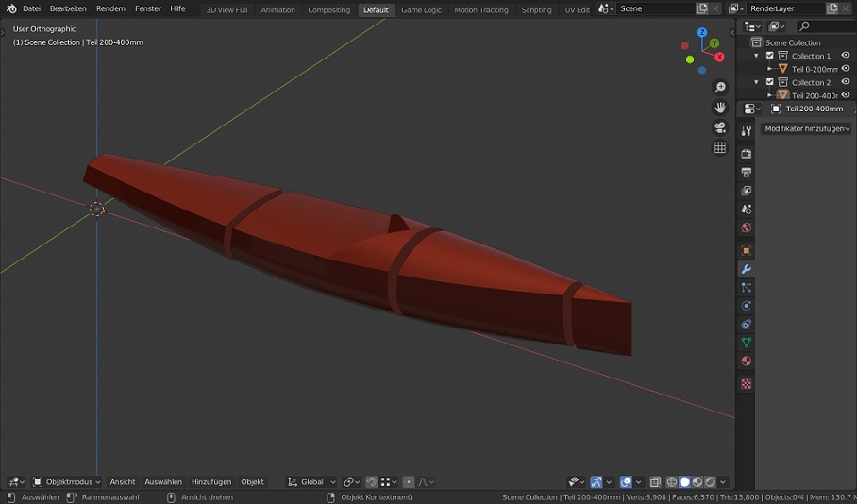Uncheck the Collection 2 checkbox
This screenshot has height=504, width=857.
coord(770,82)
